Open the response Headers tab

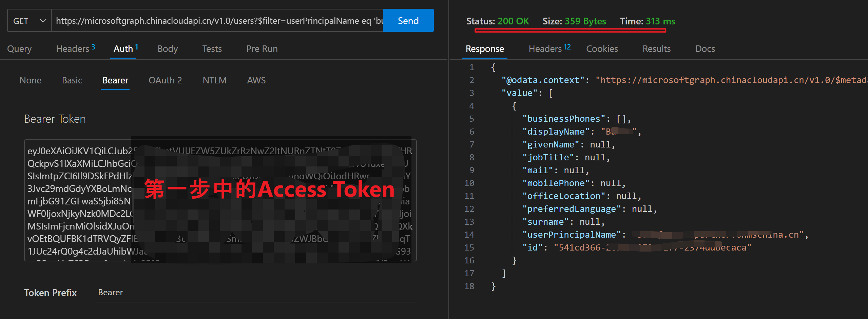(x=545, y=49)
